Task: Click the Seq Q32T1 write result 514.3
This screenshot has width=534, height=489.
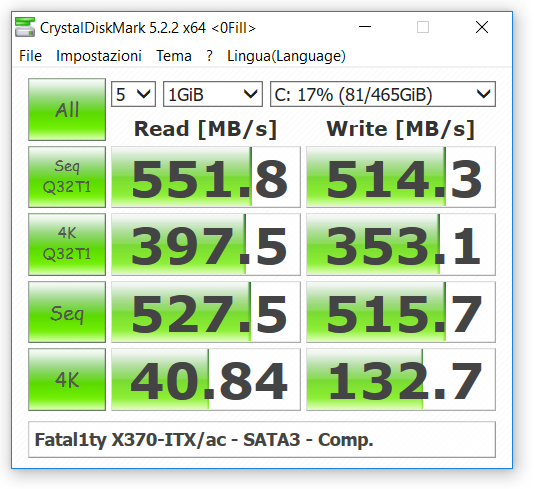Action: (401, 177)
